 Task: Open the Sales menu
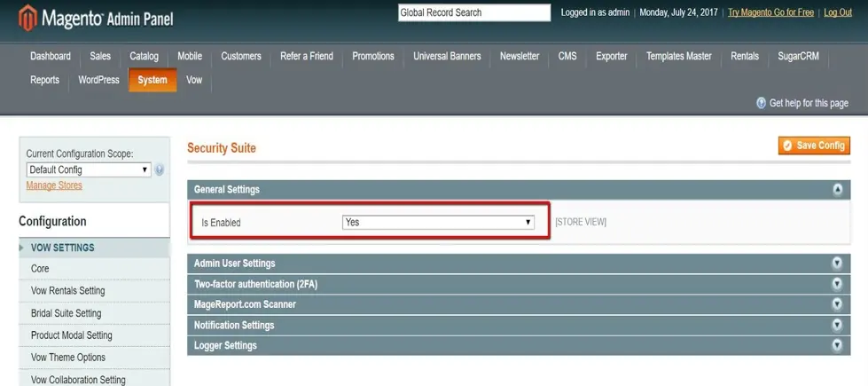click(x=100, y=56)
